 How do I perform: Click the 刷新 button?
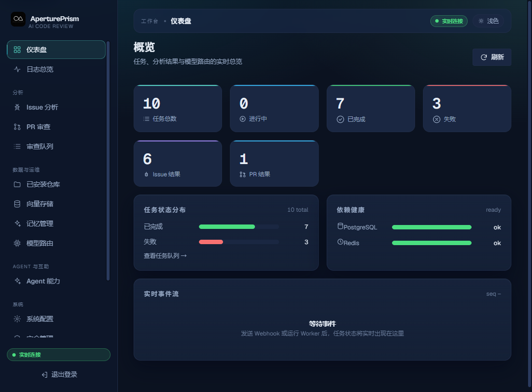[x=492, y=57]
